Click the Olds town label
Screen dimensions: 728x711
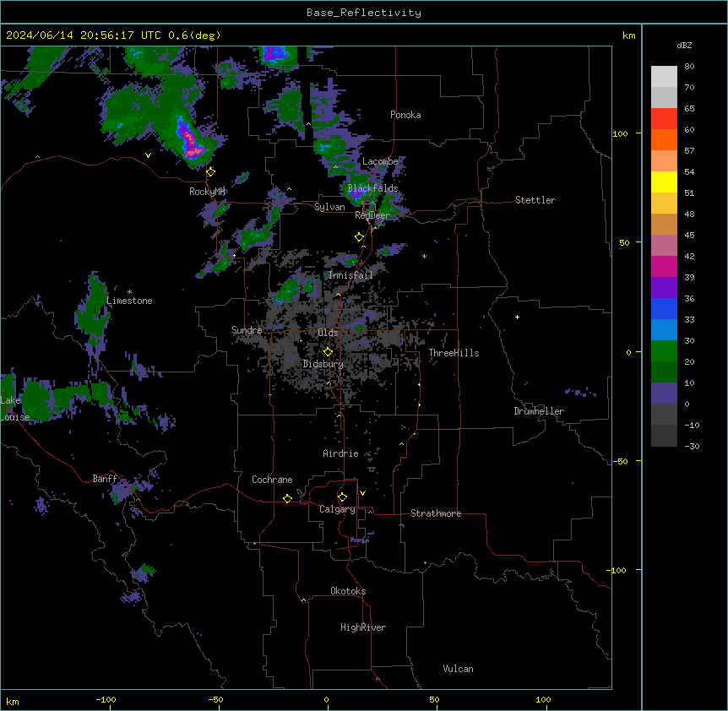pos(328,333)
